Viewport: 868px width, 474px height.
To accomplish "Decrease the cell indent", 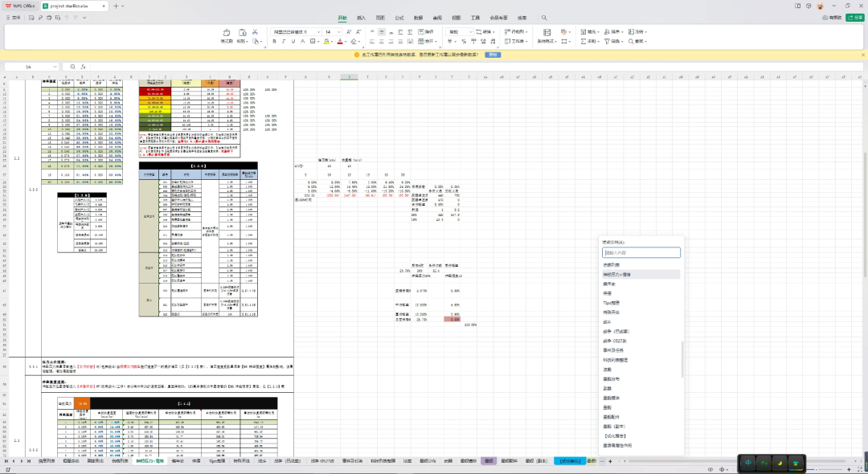I will 400,32.
